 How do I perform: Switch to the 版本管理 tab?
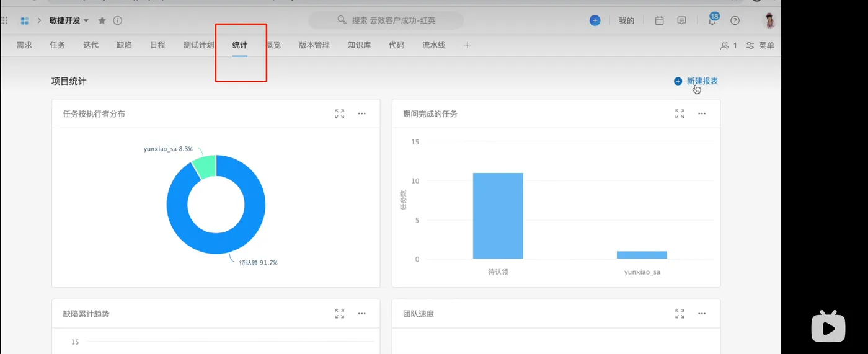coord(314,45)
